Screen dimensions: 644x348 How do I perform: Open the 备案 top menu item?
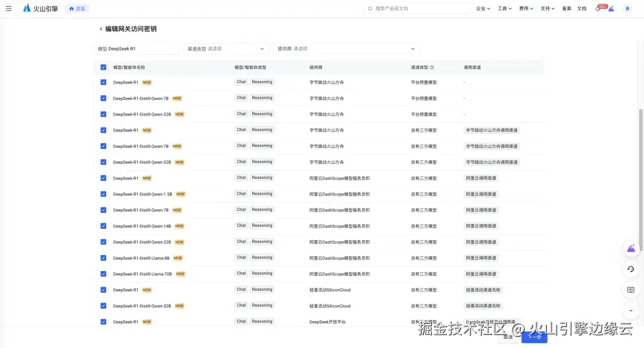point(566,8)
